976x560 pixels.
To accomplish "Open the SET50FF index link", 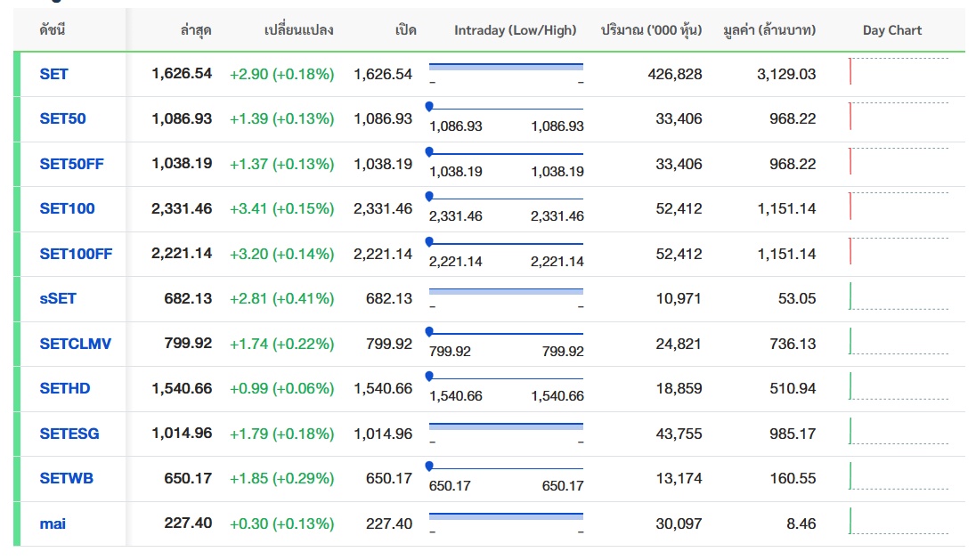I will pyautogui.click(x=71, y=164).
